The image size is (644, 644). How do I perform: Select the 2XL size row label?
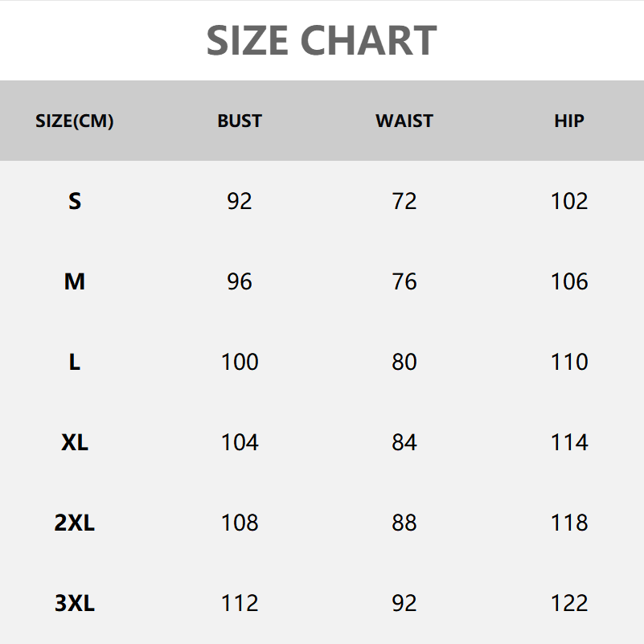pos(75,523)
